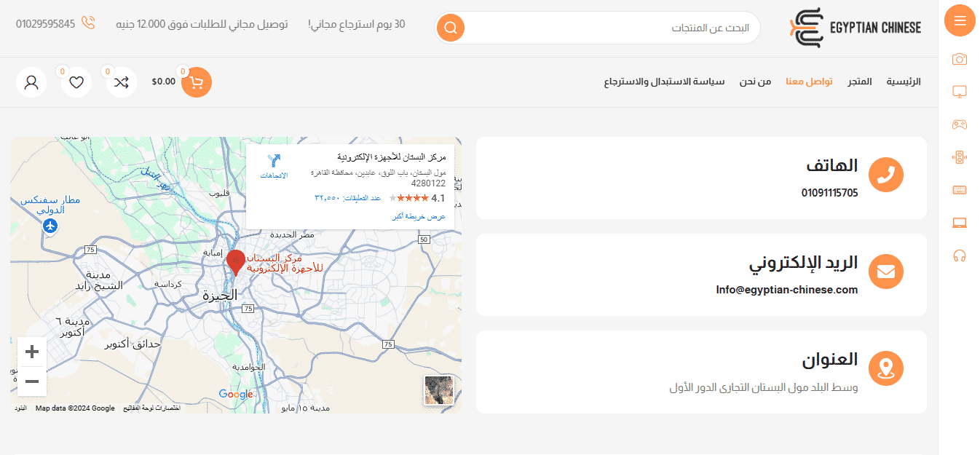Open the speakers category icon
980x455 pixels.
coord(960,157)
